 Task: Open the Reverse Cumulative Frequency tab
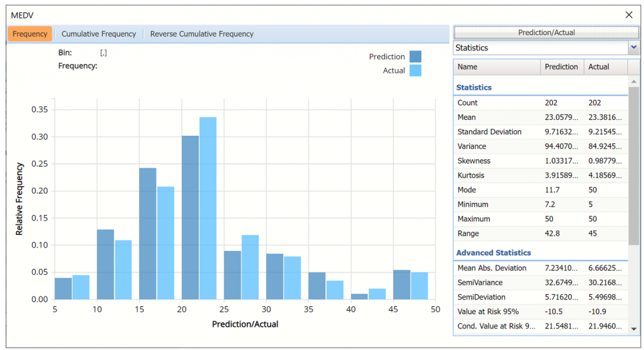point(202,34)
